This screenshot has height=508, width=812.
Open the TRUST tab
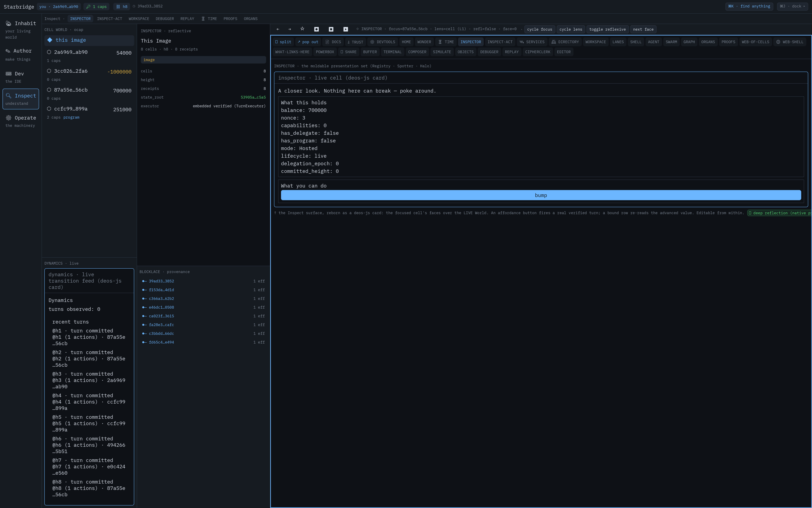[x=355, y=42]
